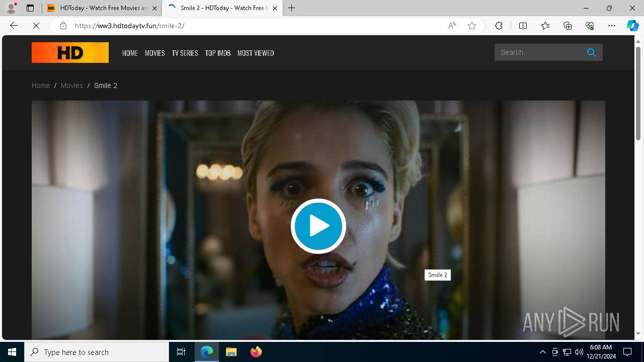
Task: Open the HOME menu item
Action: (x=130, y=53)
